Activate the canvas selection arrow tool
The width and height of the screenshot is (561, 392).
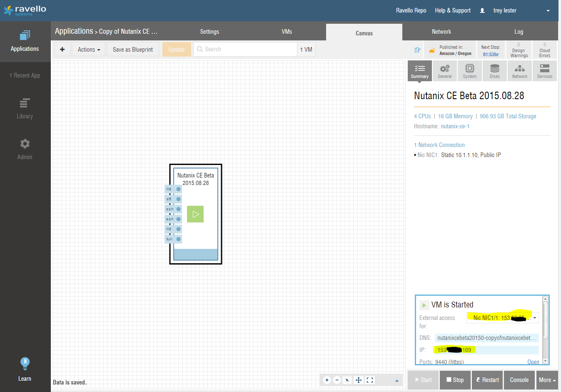[347, 380]
